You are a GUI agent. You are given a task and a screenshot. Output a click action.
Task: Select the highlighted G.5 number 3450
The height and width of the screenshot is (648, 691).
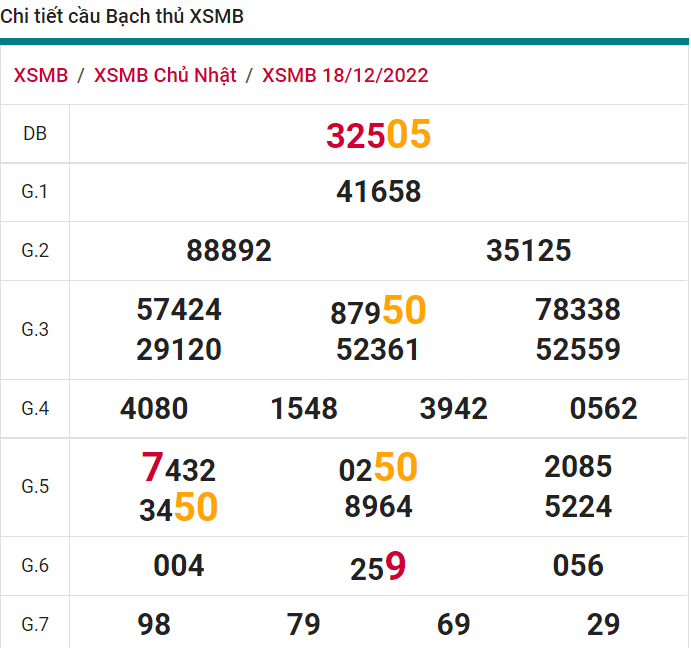(179, 508)
